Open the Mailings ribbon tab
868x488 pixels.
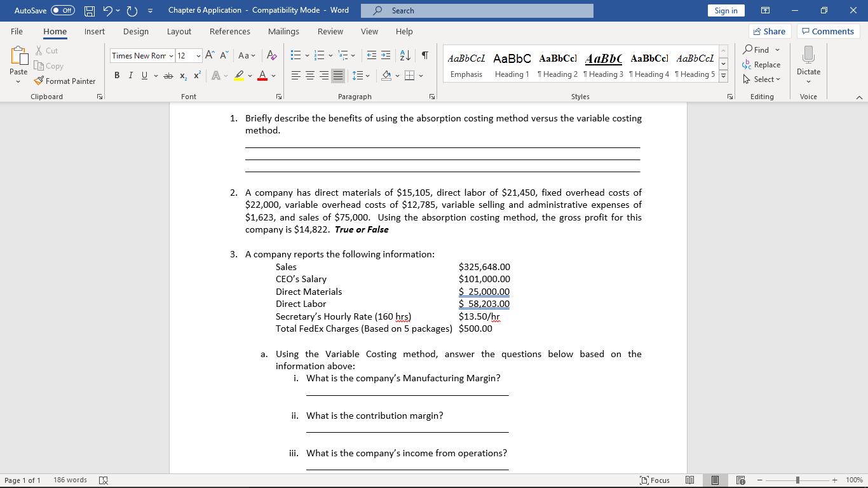283,31
